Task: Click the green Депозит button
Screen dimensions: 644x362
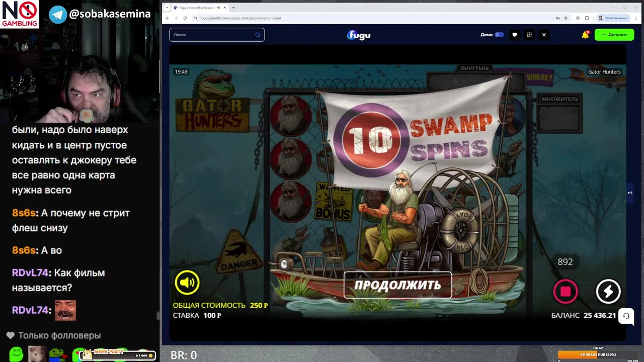Action: (614, 35)
